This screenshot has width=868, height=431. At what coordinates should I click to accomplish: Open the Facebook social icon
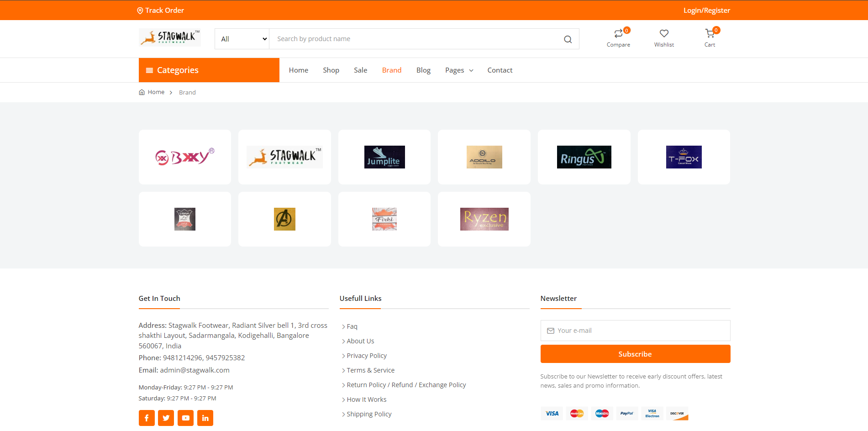tap(147, 418)
